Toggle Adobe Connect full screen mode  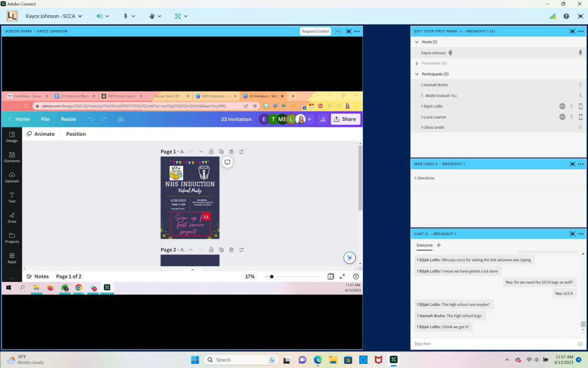[x=580, y=16]
